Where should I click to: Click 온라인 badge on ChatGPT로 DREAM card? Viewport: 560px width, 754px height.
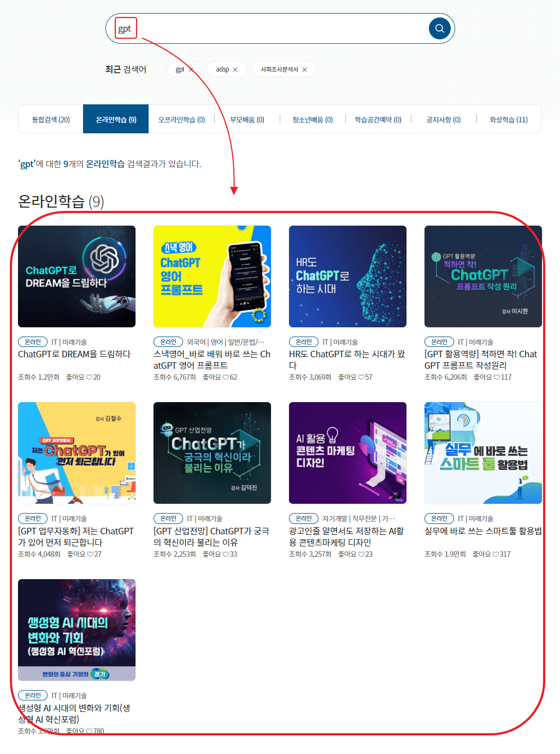33,342
